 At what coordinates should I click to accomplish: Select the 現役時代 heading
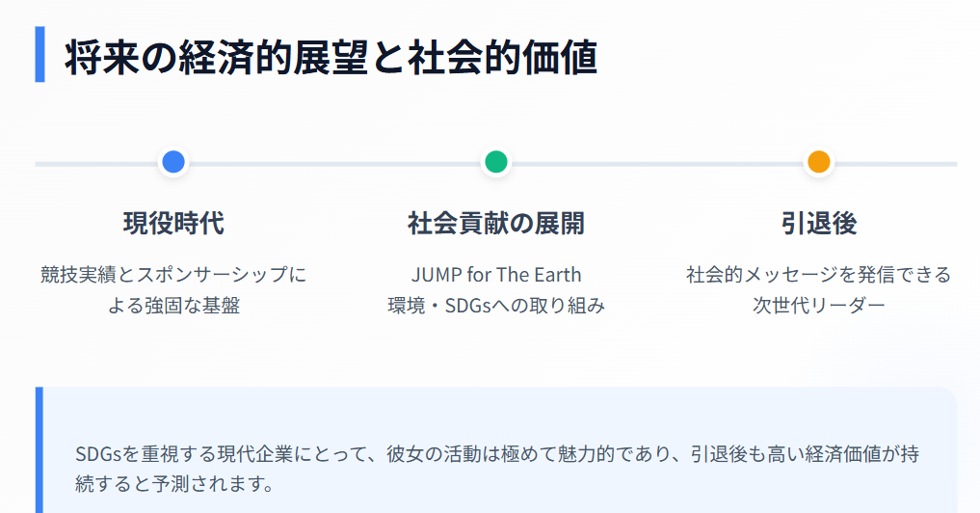pos(173,224)
